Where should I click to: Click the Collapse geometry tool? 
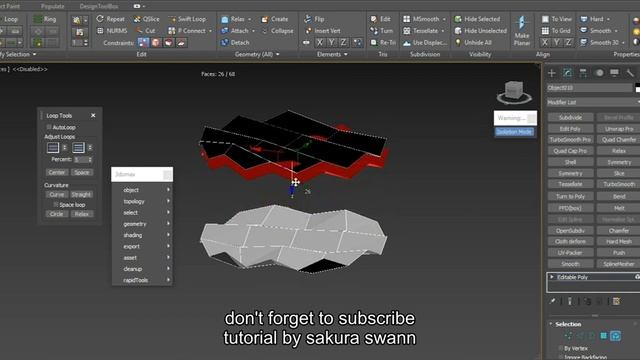tap(278, 31)
